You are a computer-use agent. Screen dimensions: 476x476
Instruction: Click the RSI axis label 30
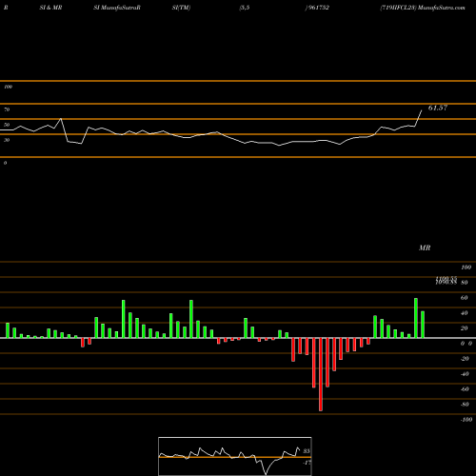tap(7, 140)
